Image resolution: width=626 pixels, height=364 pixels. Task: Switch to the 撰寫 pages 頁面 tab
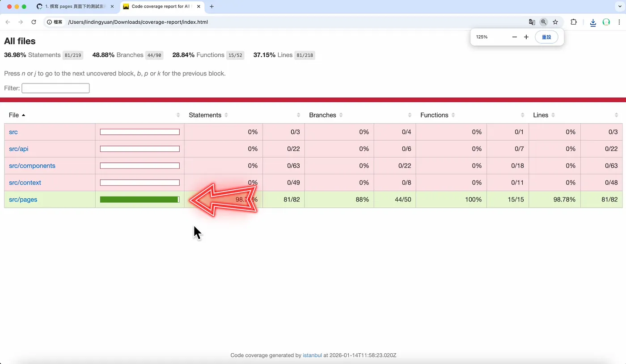pos(75,7)
